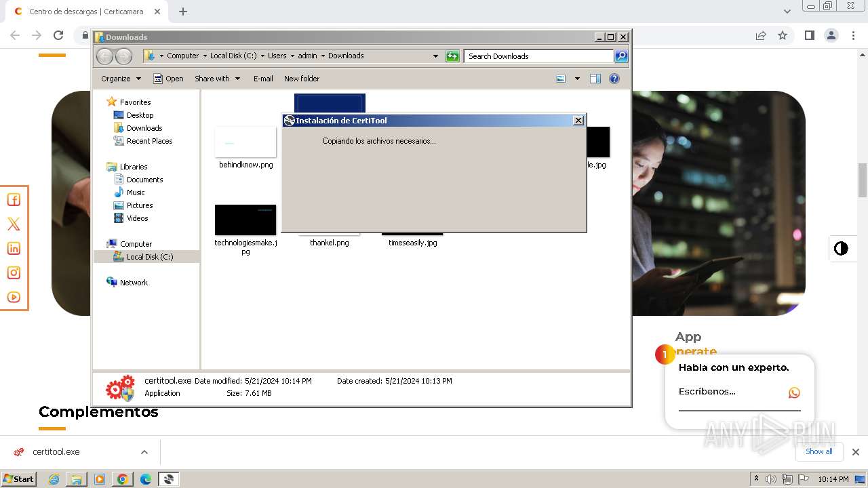The height and width of the screenshot is (488, 868).
Task: Open the YouTube social sidebar icon
Action: (x=14, y=297)
